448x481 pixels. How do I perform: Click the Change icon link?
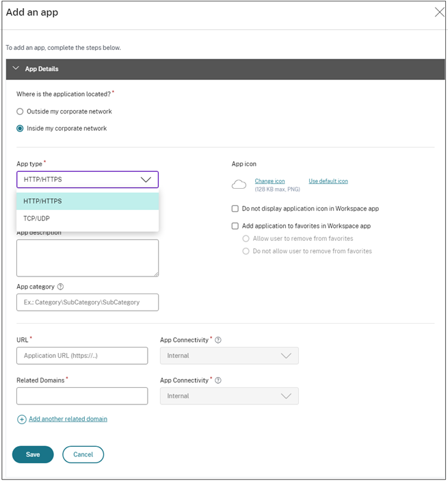(x=269, y=181)
